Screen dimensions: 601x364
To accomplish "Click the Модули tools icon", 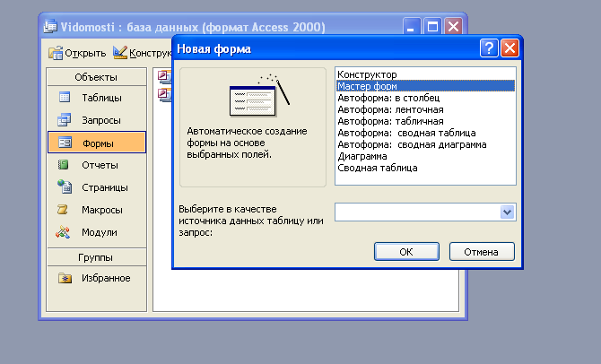I will click(x=63, y=232).
